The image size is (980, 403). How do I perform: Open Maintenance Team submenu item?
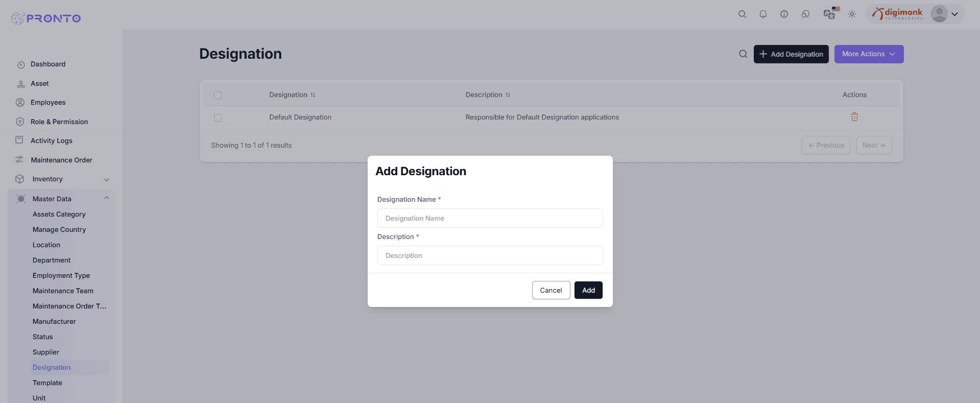tap(63, 291)
